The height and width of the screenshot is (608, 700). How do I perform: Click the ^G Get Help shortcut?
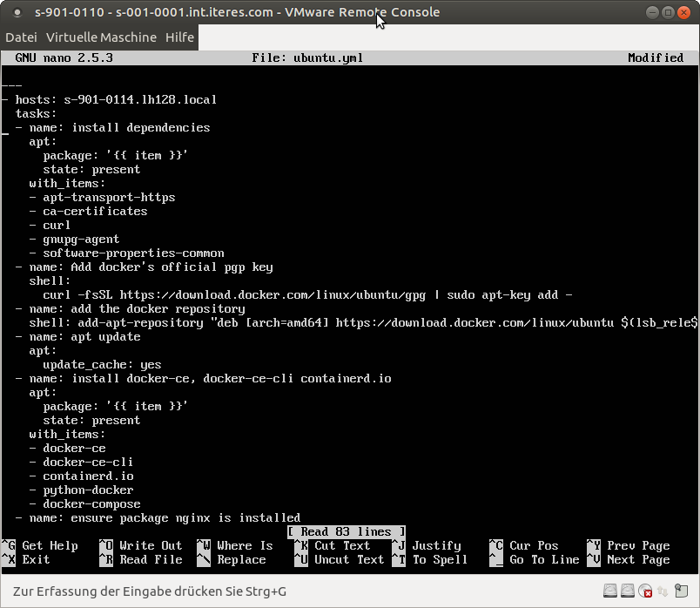click(40, 545)
